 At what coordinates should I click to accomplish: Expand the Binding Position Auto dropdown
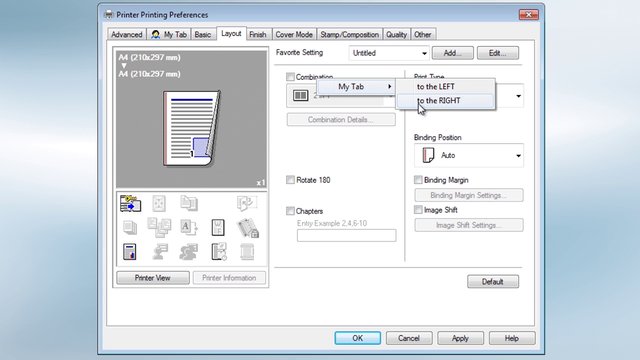click(469, 156)
